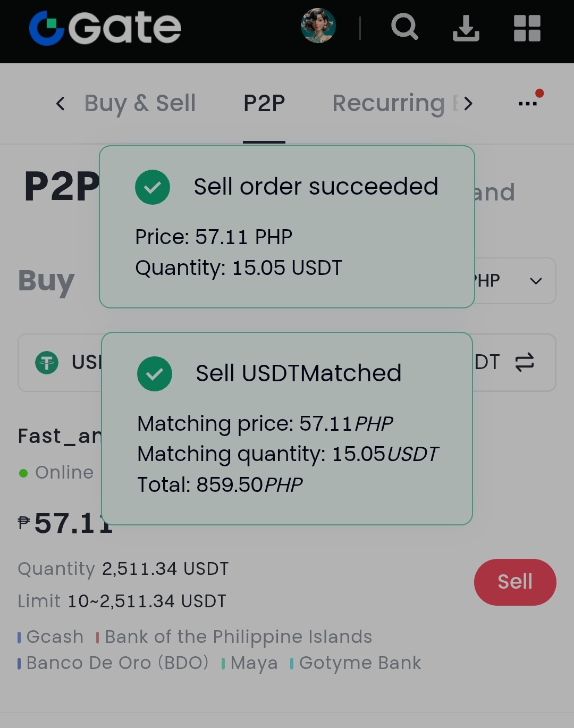Viewport: 574px width, 728px height.
Task: Tap green check on Sell order succeeded
Action: click(x=153, y=187)
